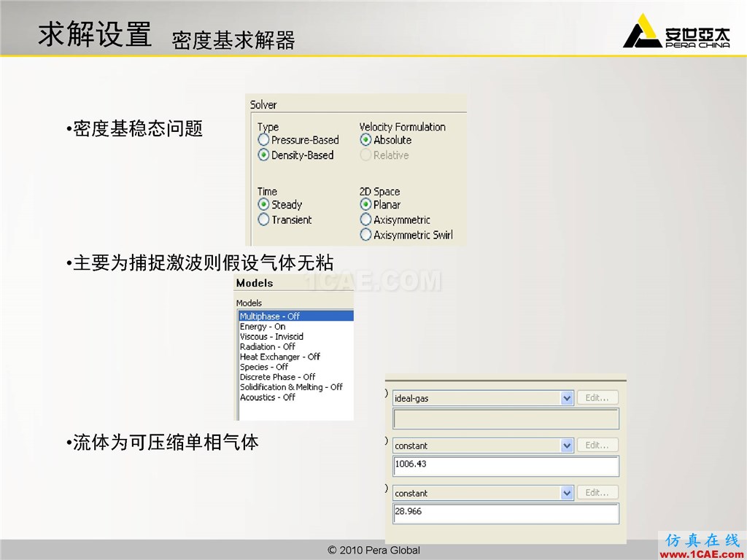This screenshot has width=747, height=560.
Task: Click the Pera China logo
Action: click(676, 31)
